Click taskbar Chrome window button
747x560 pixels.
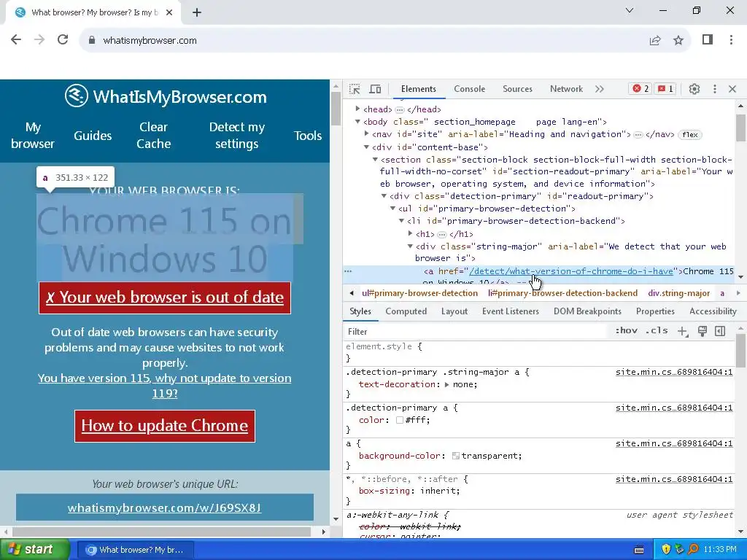(x=136, y=550)
